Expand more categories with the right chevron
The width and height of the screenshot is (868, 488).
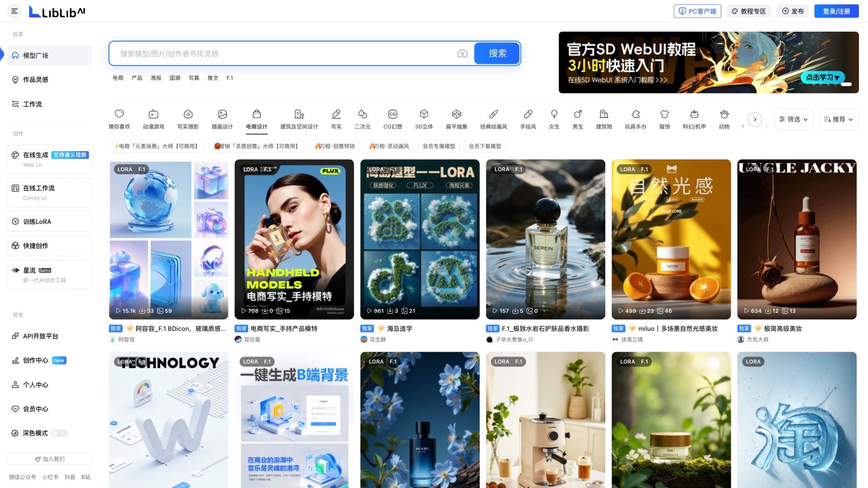click(x=755, y=119)
